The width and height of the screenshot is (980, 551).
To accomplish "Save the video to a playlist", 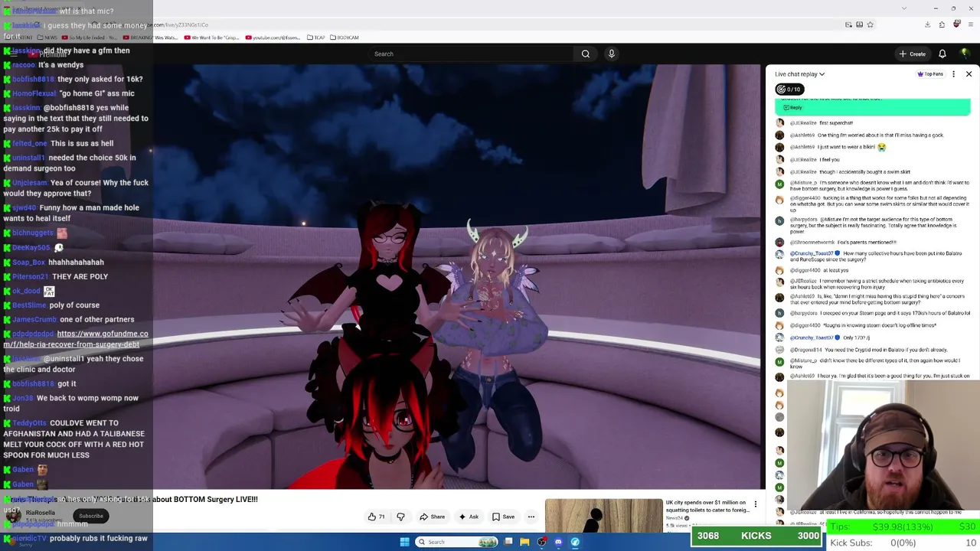I will [503, 517].
